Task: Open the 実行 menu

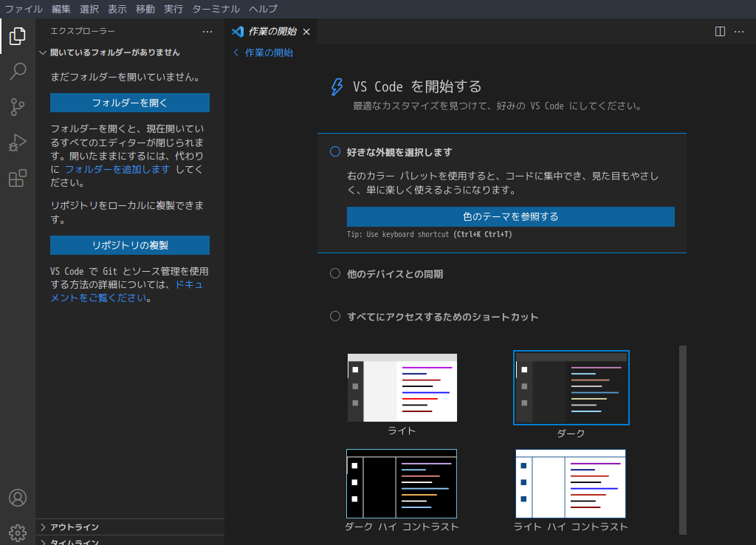Action: pos(173,9)
